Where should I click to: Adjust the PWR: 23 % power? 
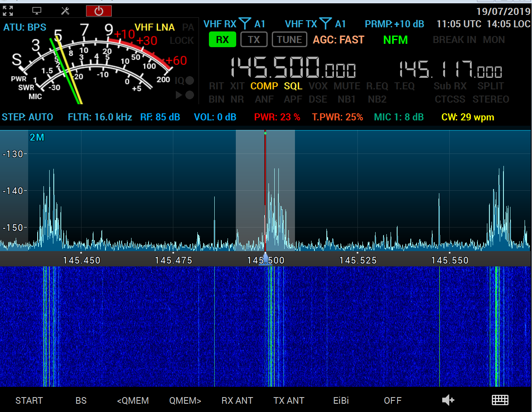[277, 117]
